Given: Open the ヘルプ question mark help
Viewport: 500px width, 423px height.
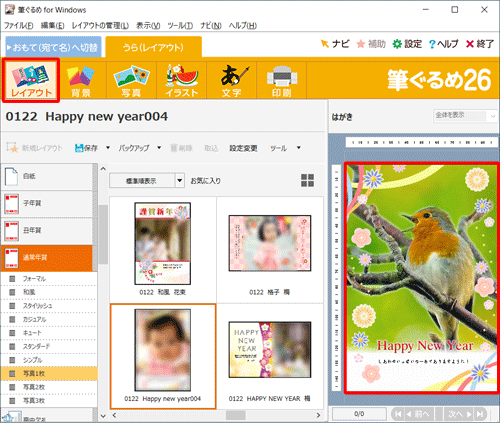Looking at the screenshot, I should point(432,44).
